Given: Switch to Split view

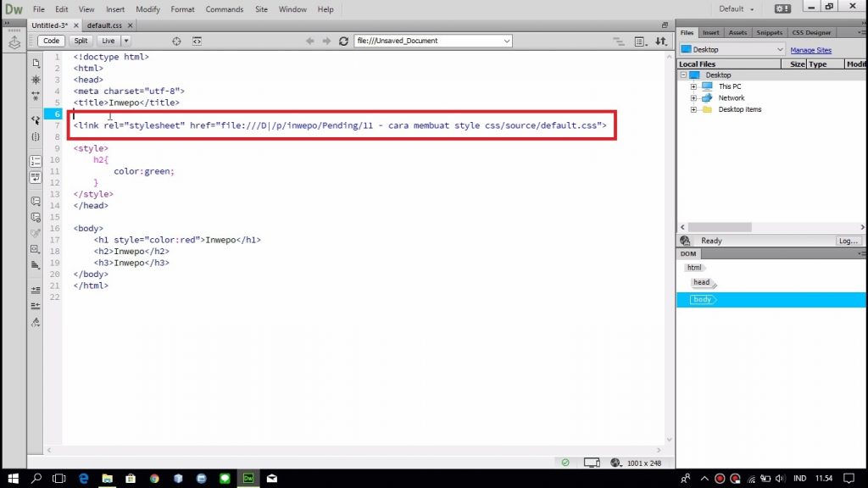Looking at the screenshot, I should [x=81, y=41].
